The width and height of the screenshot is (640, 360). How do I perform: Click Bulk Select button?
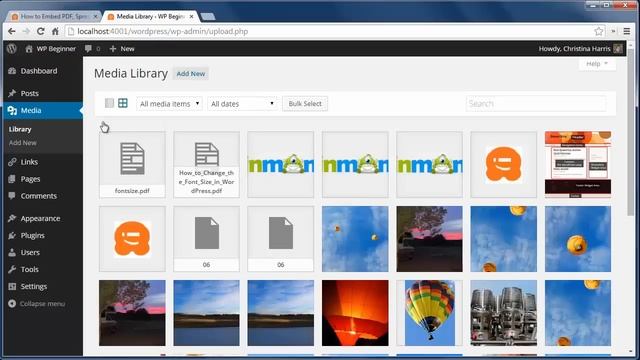coord(305,104)
